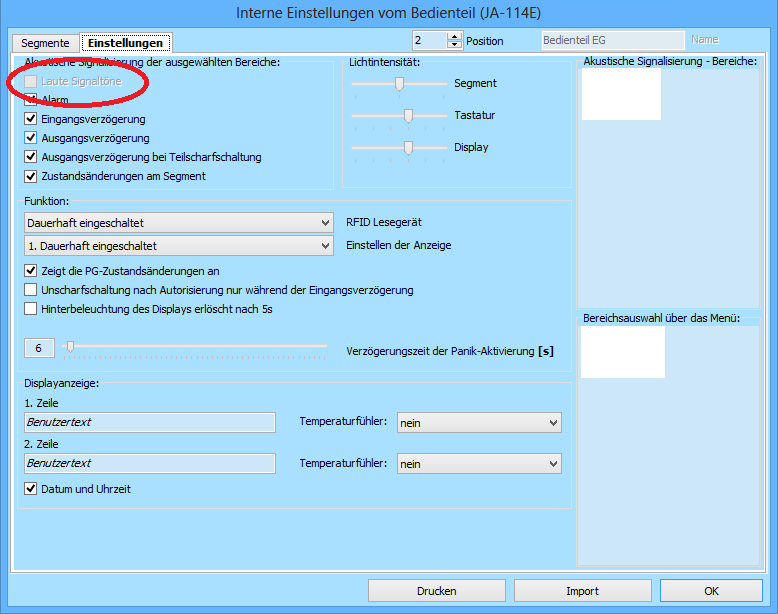778x614 pixels.
Task: Click the Tastatur light intensity slider
Action: (x=408, y=116)
